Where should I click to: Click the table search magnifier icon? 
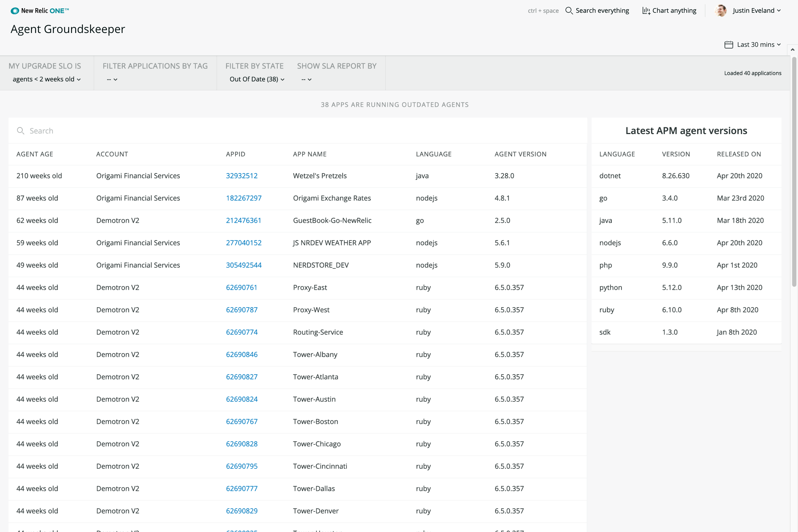tap(21, 131)
